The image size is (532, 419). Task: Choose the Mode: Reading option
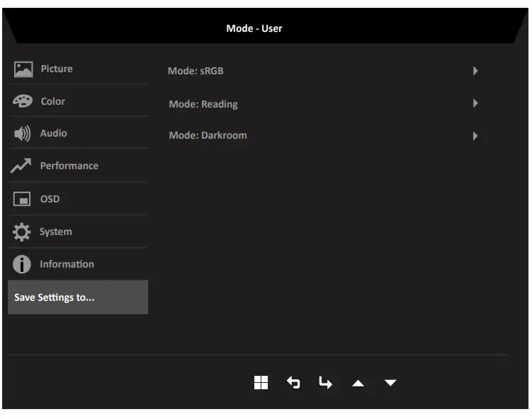click(x=203, y=104)
